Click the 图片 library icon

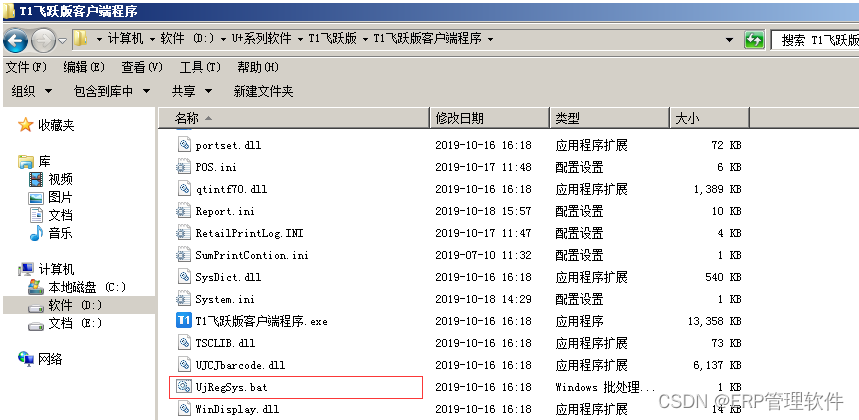point(36,197)
